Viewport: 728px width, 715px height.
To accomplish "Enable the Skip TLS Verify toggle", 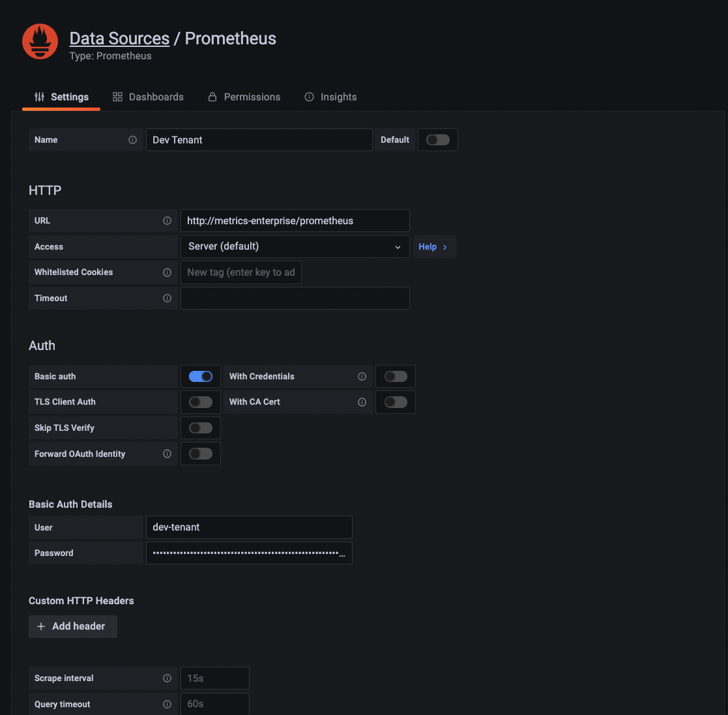I will click(x=200, y=428).
